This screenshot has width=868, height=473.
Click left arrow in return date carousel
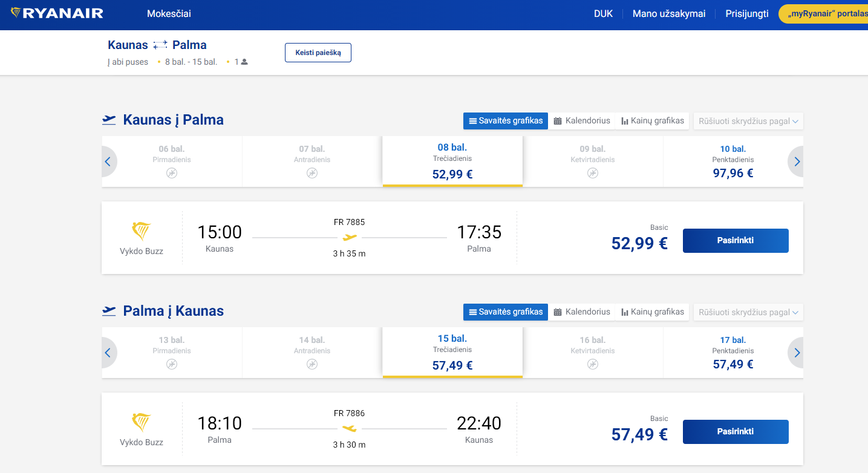(x=108, y=352)
